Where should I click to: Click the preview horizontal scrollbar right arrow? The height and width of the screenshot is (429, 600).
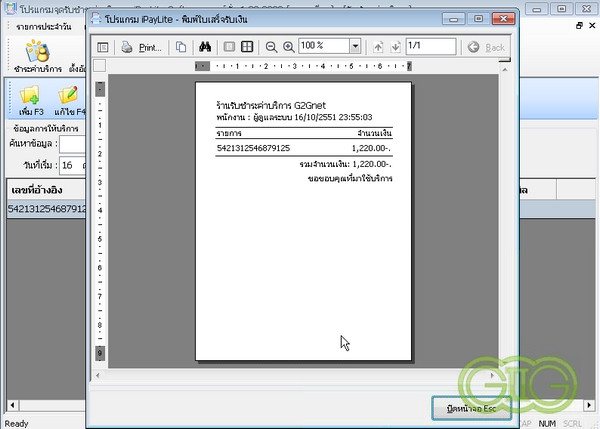tap(492, 375)
